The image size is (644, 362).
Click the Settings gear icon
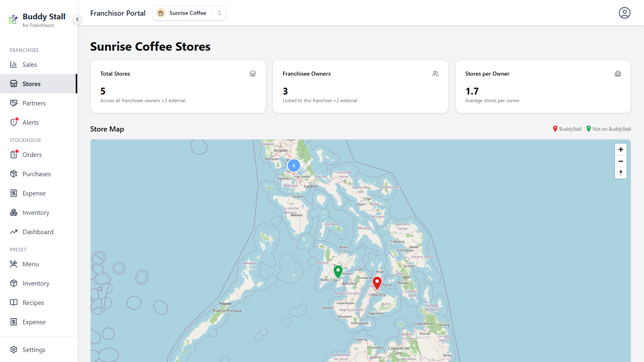point(14,350)
